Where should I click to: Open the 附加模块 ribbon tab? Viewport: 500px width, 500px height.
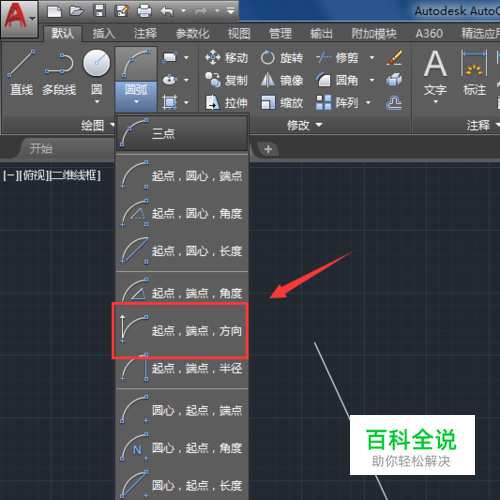click(x=374, y=33)
